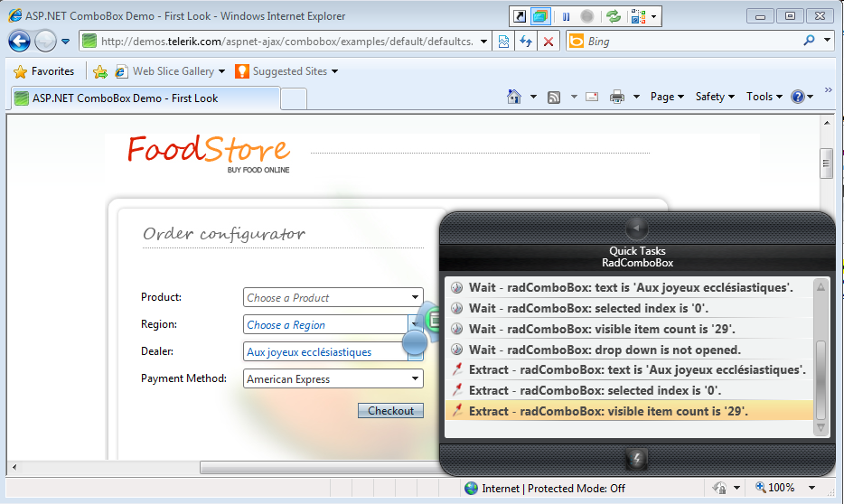Screen dimensions: 844x504
Task: Click the Help question mark icon
Action: point(798,97)
